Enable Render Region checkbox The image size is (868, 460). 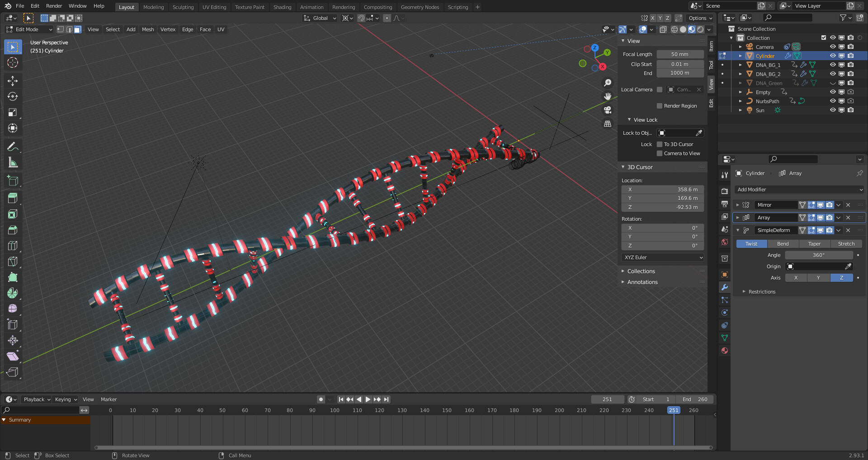660,106
